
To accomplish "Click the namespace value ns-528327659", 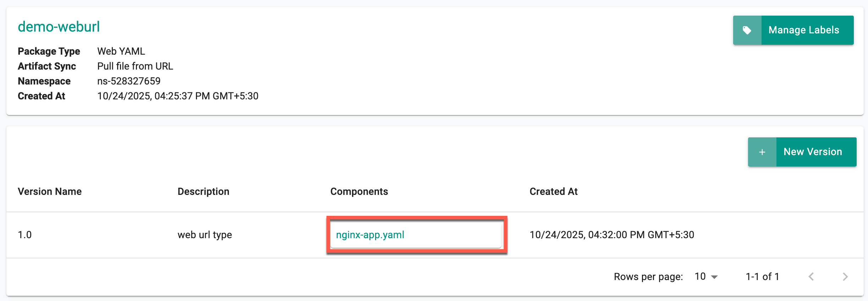I will tap(129, 81).
